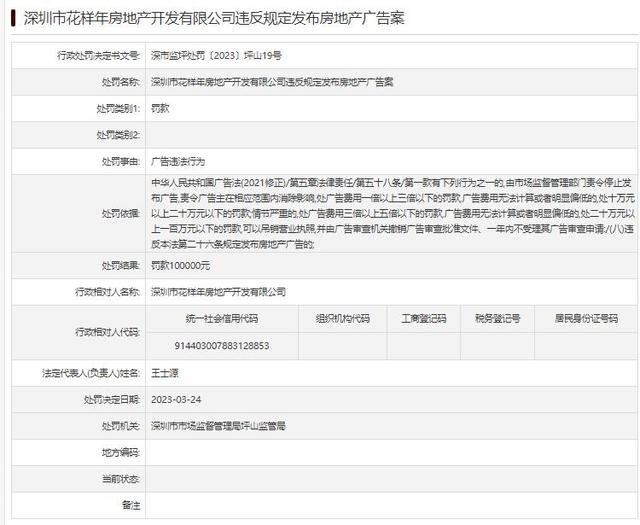
Task: Select the 罚款 value in 处罚类别1 row
Action: pos(160,109)
